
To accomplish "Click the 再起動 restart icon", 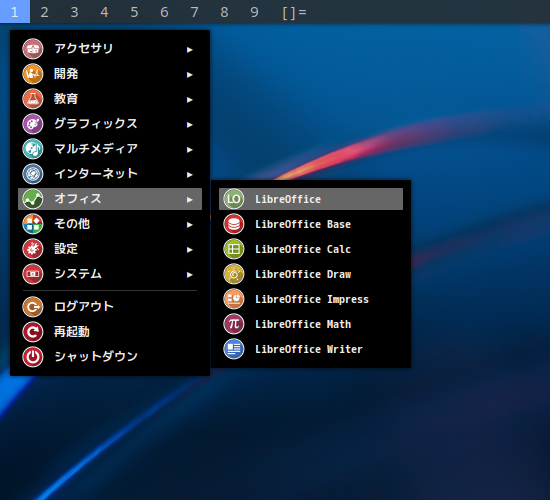I will [33, 332].
